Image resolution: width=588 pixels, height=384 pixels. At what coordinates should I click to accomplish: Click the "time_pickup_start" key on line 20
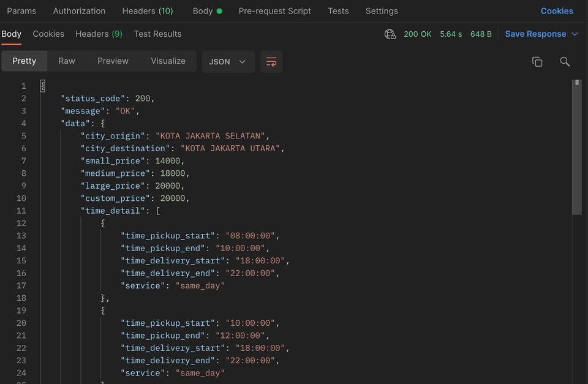coord(168,323)
